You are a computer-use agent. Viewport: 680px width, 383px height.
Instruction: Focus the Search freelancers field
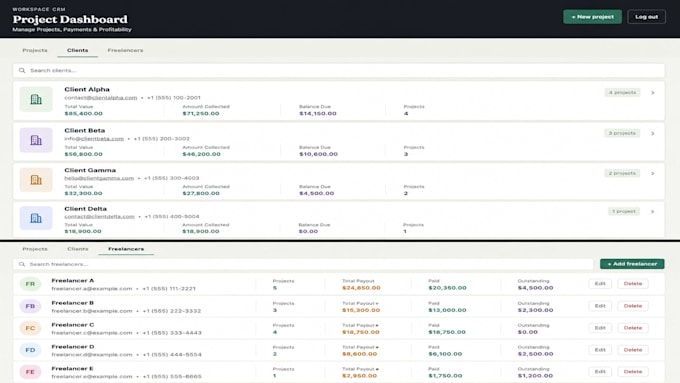[x=303, y=264]
